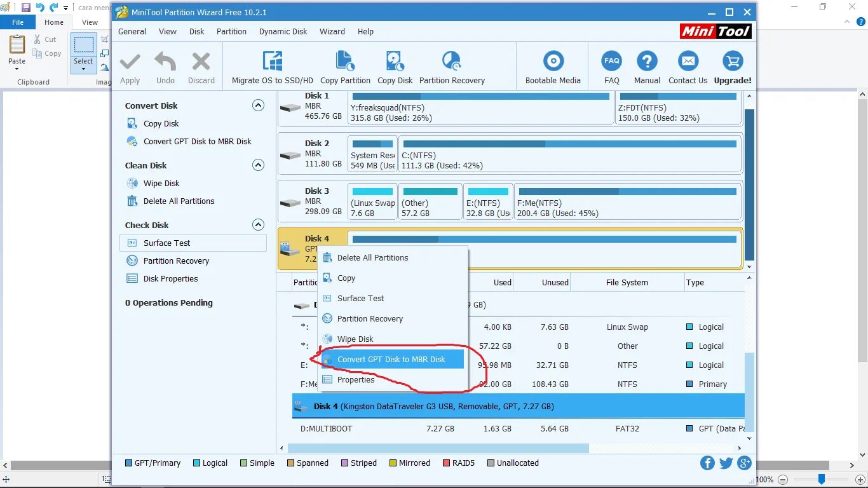Choose Delete All Partitions in context menu
The width and height of the screenshot is (868, 488).
tap(393, 258)
